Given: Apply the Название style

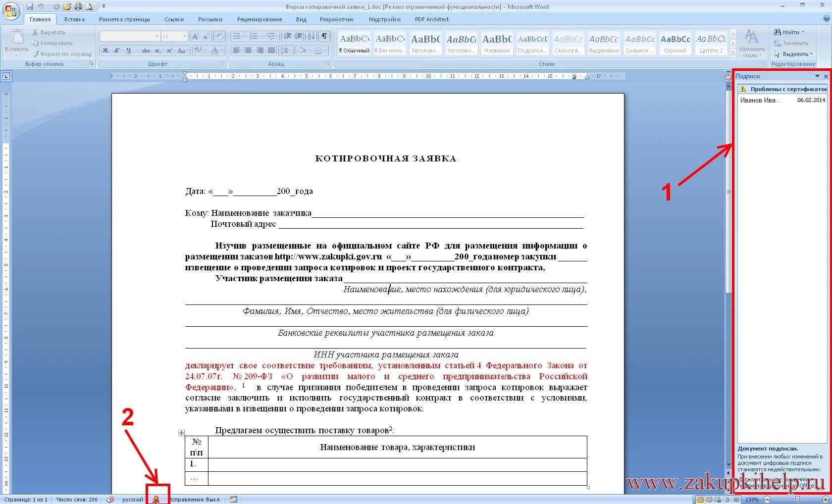Looking at the screenshot, I should [497, 43].
